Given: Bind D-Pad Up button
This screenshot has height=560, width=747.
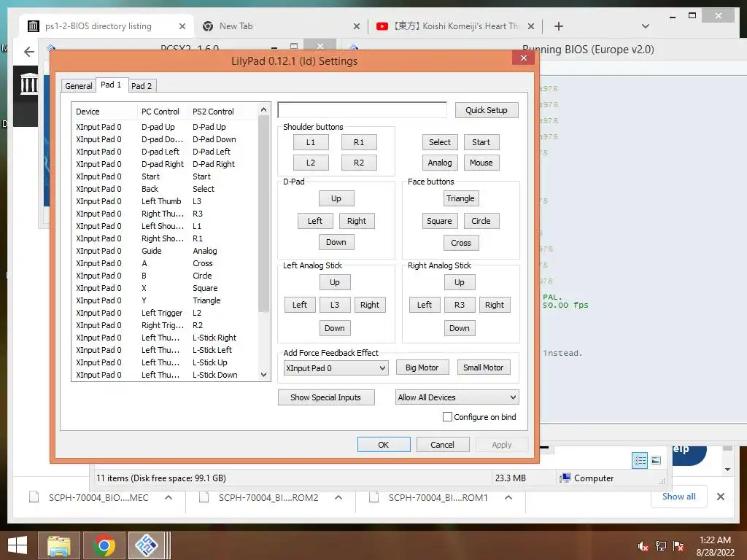Looking at the screenshot, I should (336, 198).
